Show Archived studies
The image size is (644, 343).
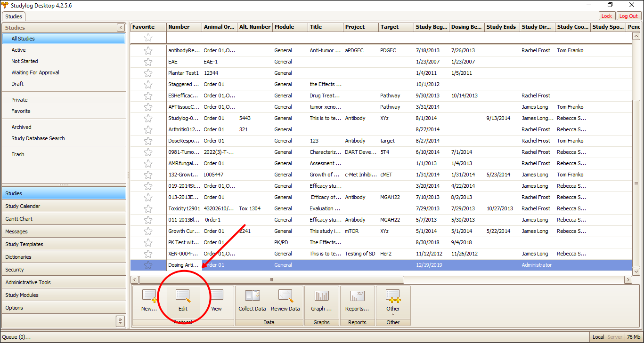[x=64, y=127]
